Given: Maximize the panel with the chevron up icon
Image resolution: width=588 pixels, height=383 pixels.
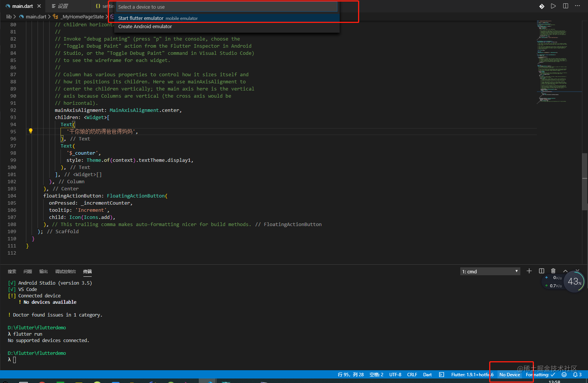Looking at the screenshot, I should (565, 271).
